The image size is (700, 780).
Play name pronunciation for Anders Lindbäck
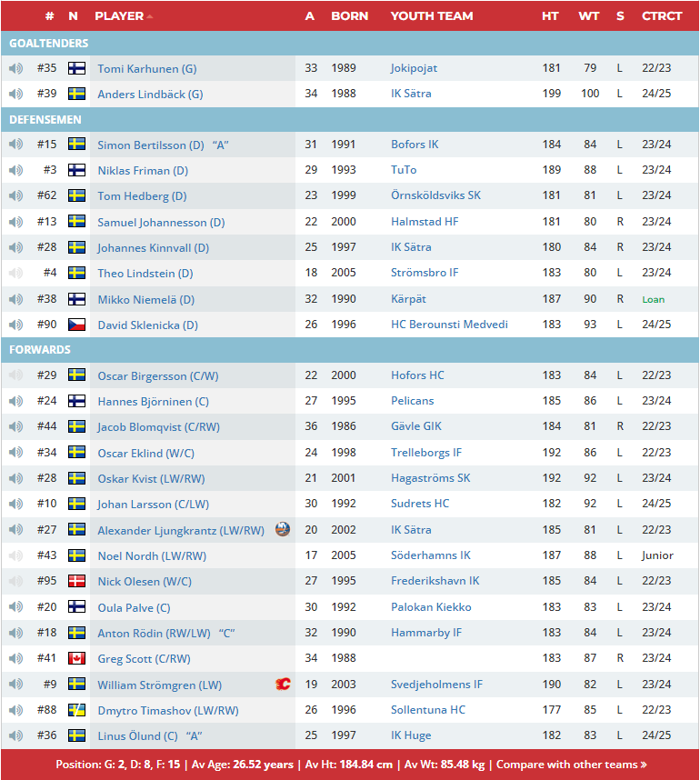[15, 94]
